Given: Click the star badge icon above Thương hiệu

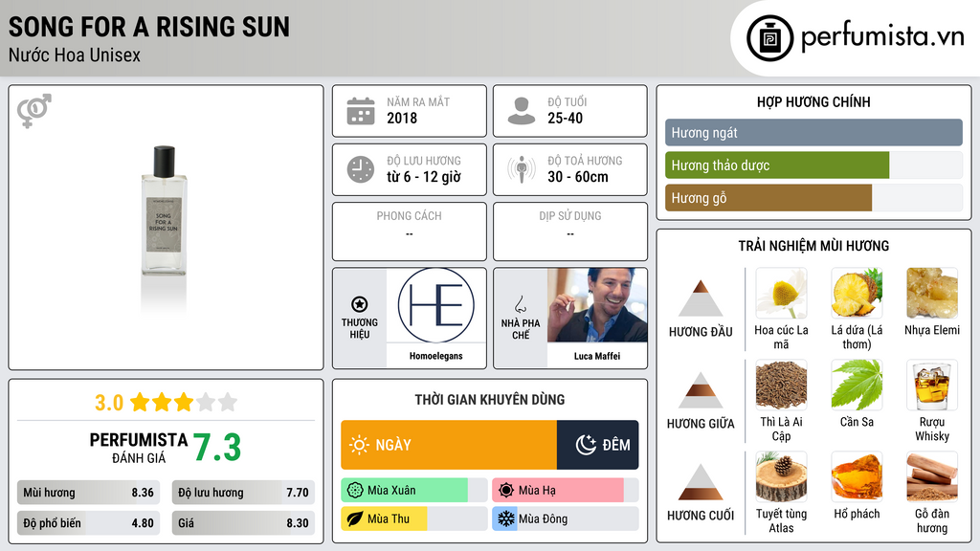Looking at the screenshot, I should click(x=360, y=304).
